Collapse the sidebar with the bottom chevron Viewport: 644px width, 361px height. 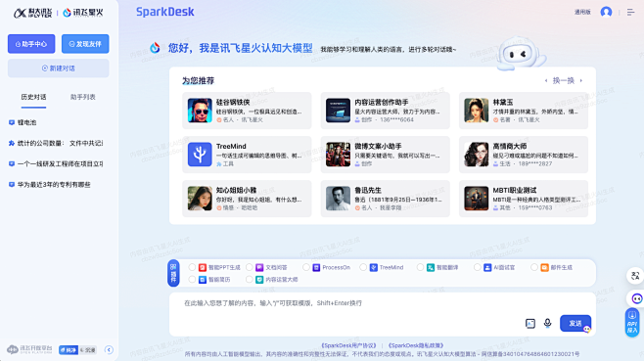coord(109,350)
